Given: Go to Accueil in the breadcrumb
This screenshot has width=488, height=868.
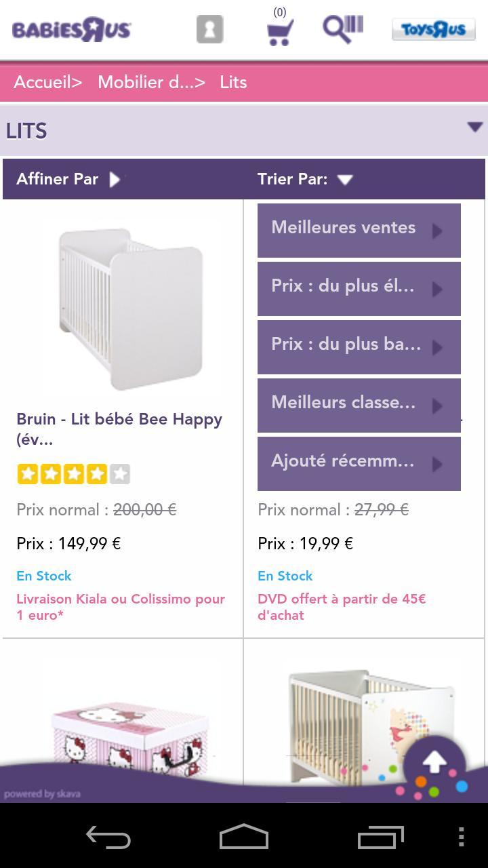Looking at the screenshot, I should coord(47,82).
